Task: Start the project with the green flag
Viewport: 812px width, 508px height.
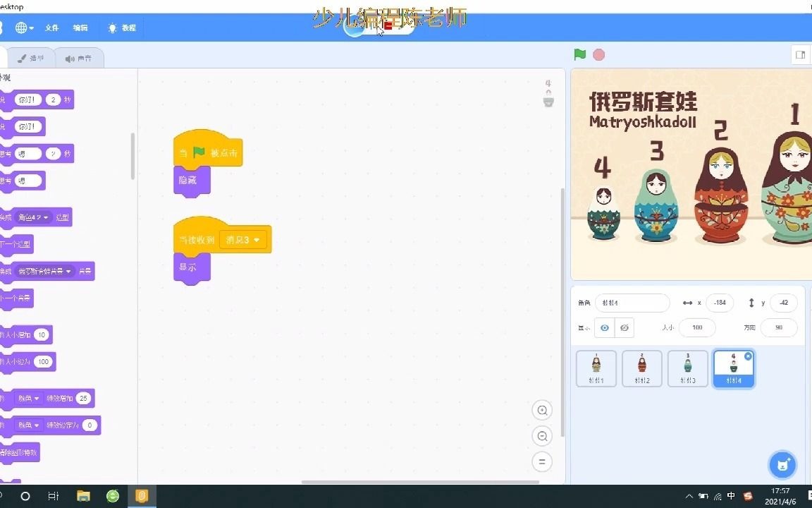Action: [579, 54]
